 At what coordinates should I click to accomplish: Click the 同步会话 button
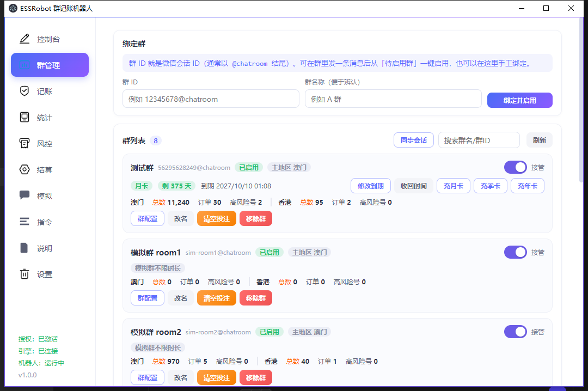pos(414,140)
